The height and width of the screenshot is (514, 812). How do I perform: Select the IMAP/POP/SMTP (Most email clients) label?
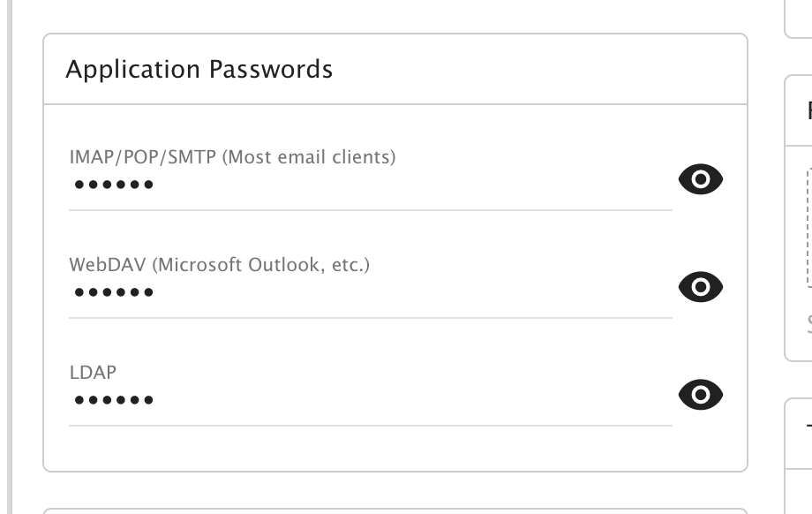click(x=232, y=157)
